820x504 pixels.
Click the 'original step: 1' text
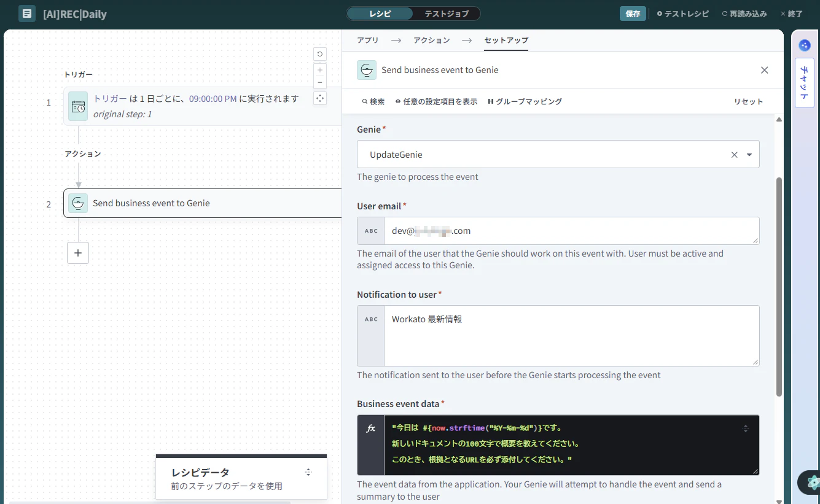point(122,114)
